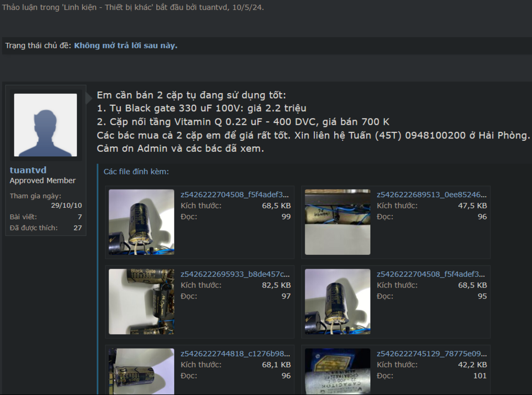Click file link z5426222745129_78775e09...
The height and width of the screenshot is (395, 532).
(x=432, y=353)
